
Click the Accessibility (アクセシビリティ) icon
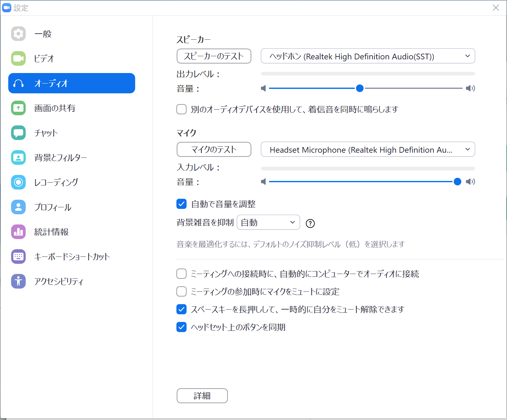coord(18,281)
